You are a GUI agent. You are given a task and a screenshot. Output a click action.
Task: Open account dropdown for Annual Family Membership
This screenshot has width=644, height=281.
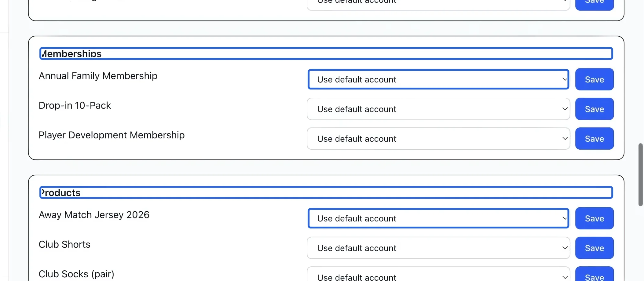(x=438, y=79)
